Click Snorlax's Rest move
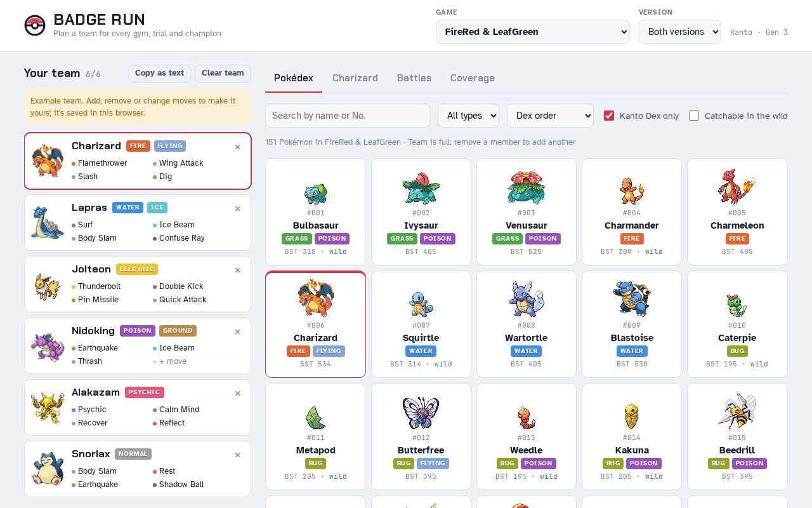 (x=164, y=471)
